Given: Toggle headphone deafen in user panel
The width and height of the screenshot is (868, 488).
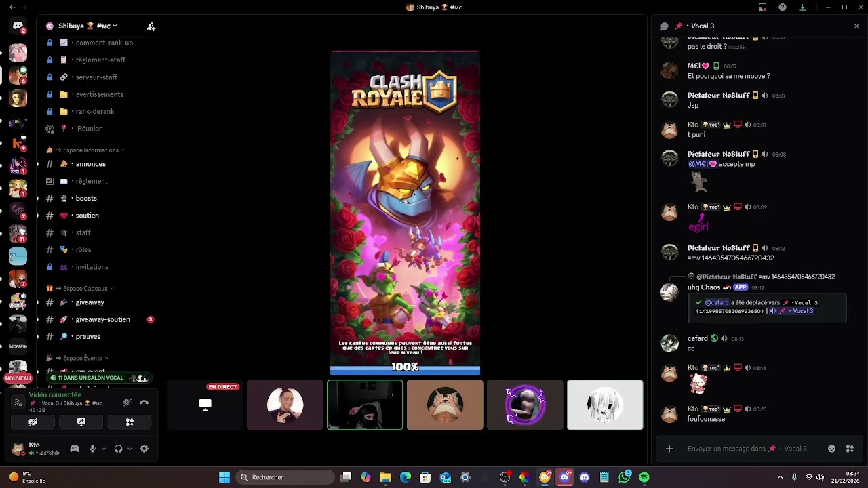Looking at the screenshot, I should coord(119,449).
